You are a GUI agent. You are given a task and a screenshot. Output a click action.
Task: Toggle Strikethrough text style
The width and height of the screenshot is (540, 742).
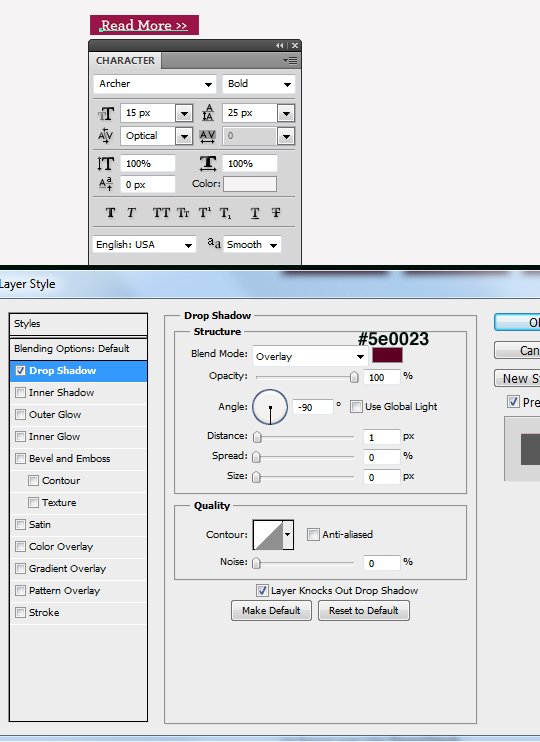click(x=276, y=213)
